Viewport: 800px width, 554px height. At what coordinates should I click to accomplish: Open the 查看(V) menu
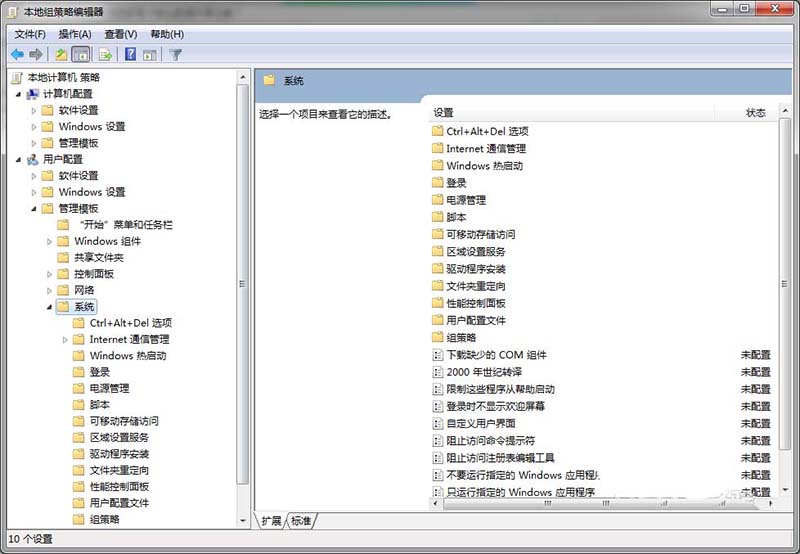click(x=120, y=34)
